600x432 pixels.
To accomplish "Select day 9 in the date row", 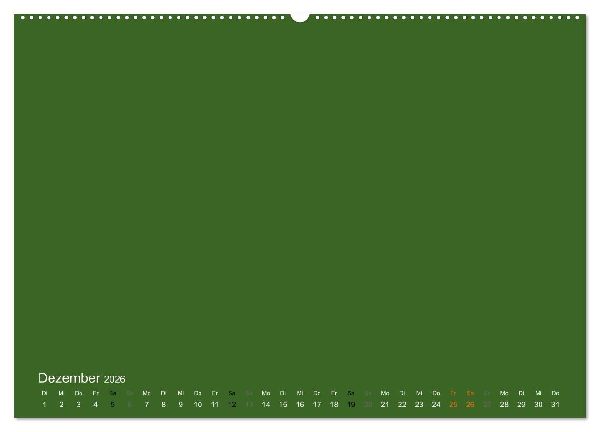I will (181, 404).
